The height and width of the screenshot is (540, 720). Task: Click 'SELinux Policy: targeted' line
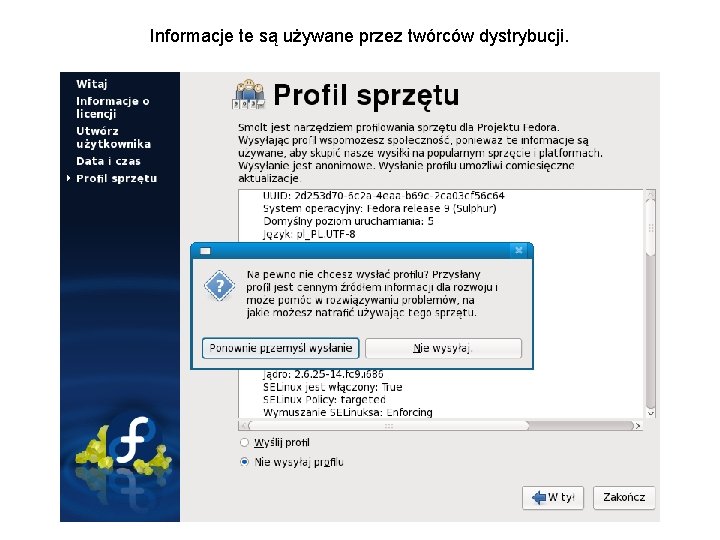point(325,399)
